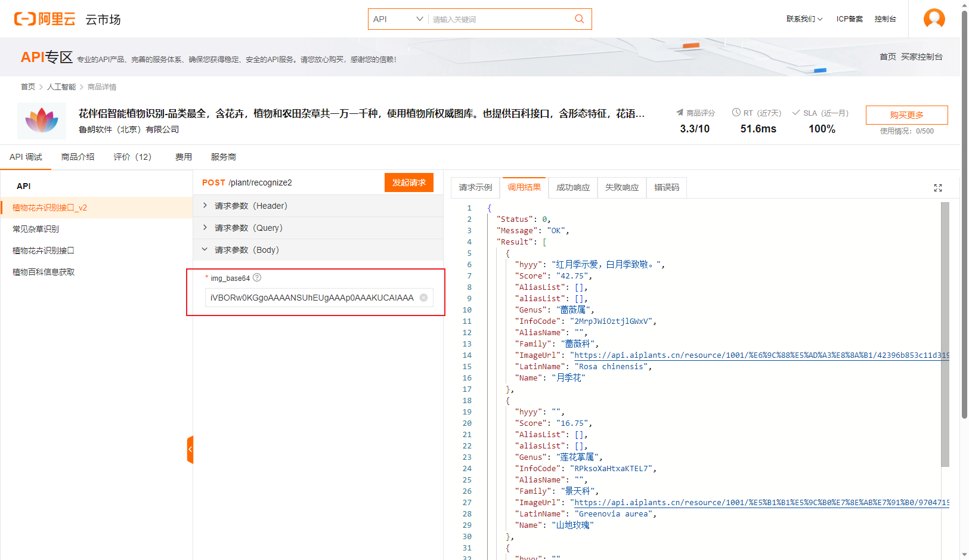Open the 服务商 tab
Image resolution: width=969 pixels, height=560 pixels.
coord(224,157)
